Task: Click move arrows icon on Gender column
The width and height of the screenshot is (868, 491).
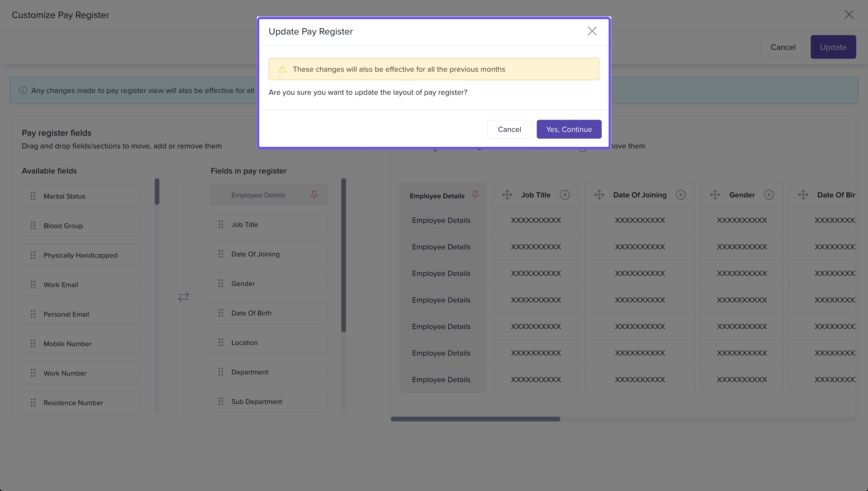Action: point(714,194)
